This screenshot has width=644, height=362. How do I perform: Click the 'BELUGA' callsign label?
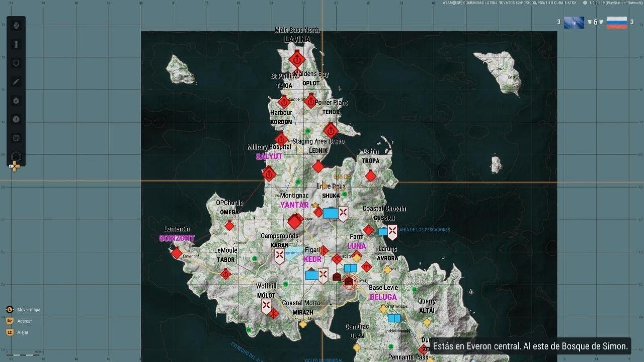click(383, 297)
